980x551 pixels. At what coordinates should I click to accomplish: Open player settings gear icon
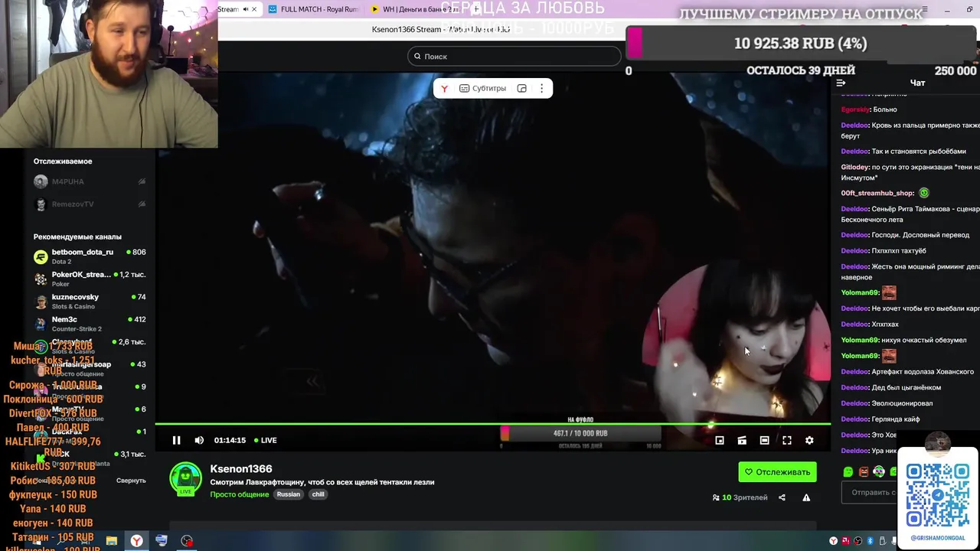tap(809, 440)
